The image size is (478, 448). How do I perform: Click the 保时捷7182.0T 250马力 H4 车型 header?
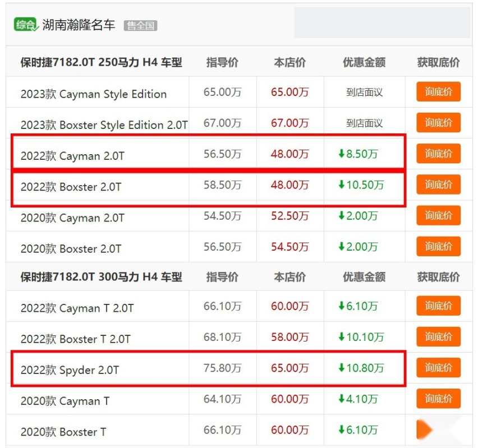click(101, 62)
